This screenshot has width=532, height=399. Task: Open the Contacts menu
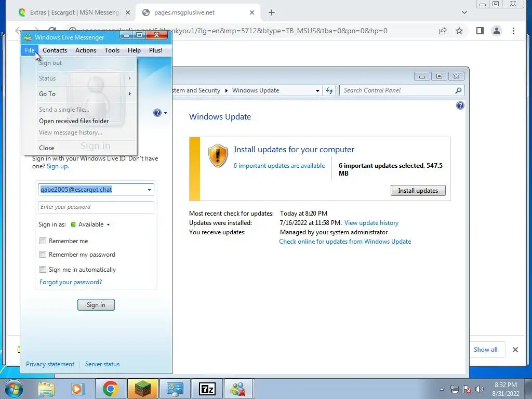point(55,50)
